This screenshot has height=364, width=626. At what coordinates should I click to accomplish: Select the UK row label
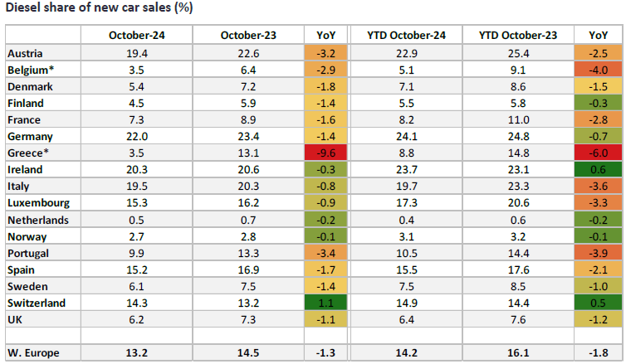pos(17,318)
